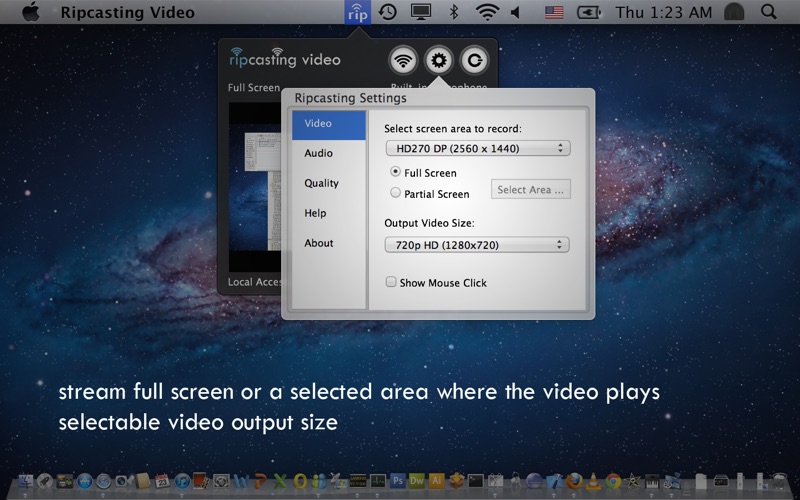Select the Video settings tab

[329, 125]
